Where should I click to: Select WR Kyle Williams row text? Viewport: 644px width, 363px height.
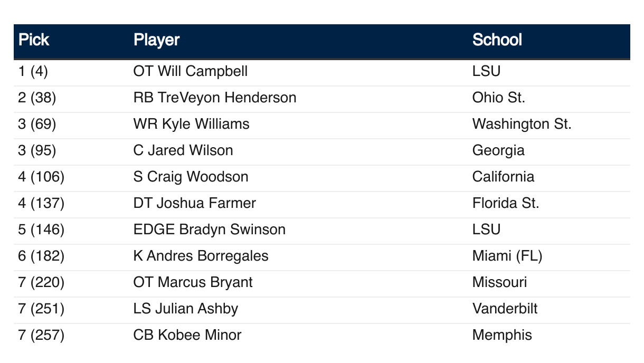tap(192, 124)
